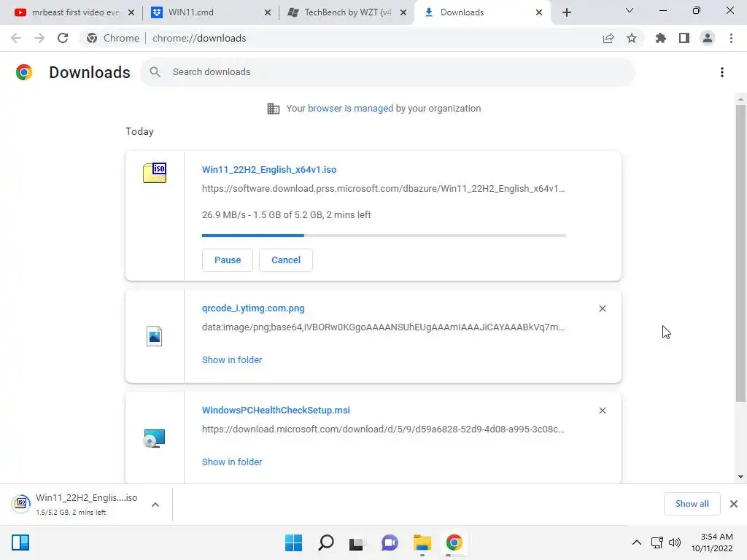Close the mrbeast first video tab
Image resolution: width=747 pixels, height=560 pixels.
tap(131, 12)
